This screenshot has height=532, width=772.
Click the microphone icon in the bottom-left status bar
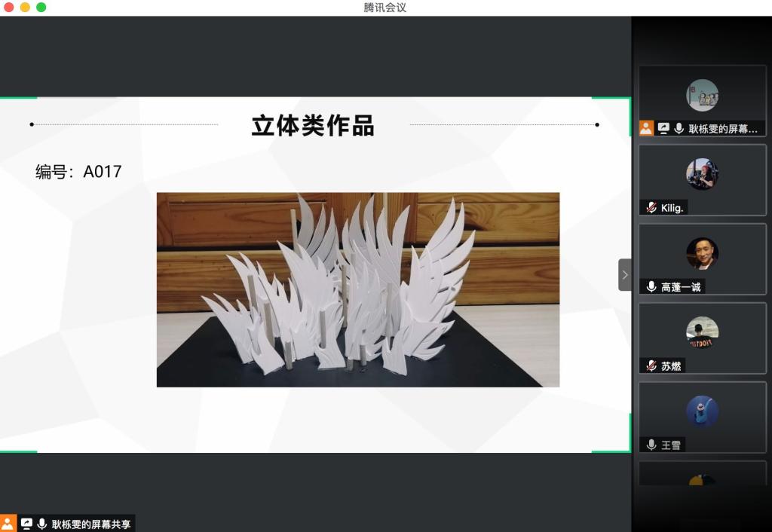tap(42, 524)
